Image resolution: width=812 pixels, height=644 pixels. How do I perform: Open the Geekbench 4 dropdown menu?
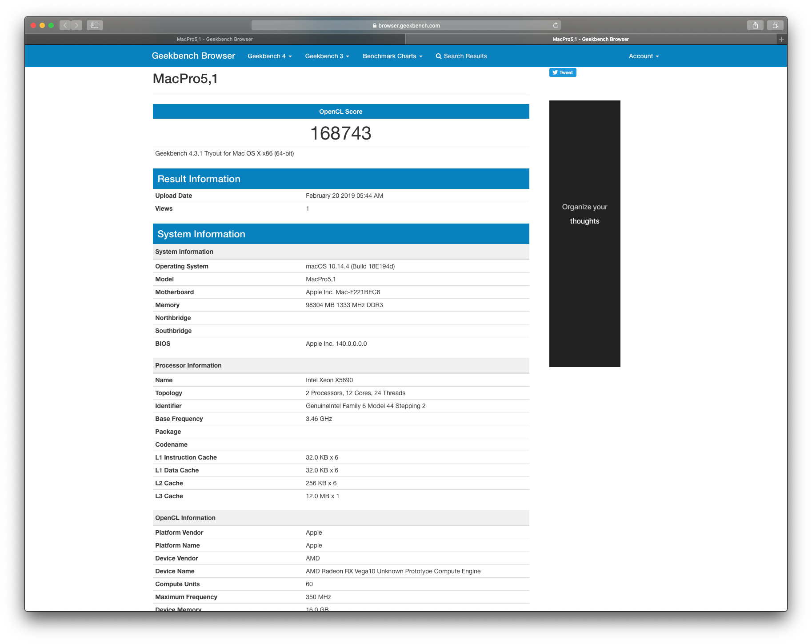click(270, 56)
